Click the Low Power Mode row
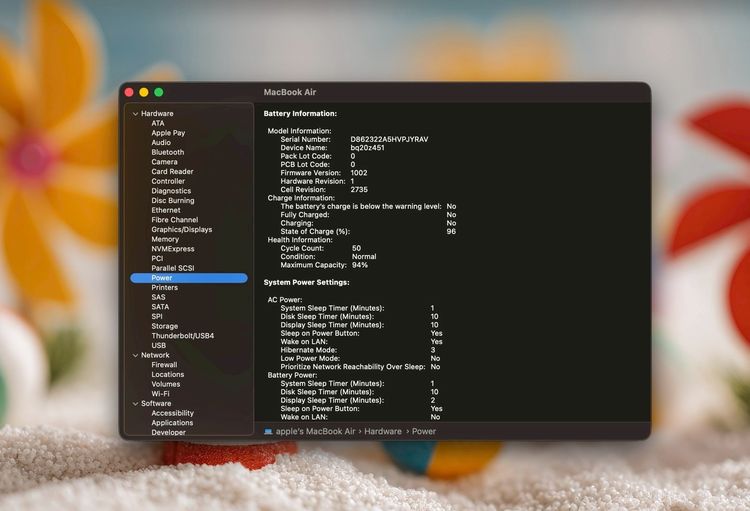Screen dimensions: 750x511 [x=360, y=358]
